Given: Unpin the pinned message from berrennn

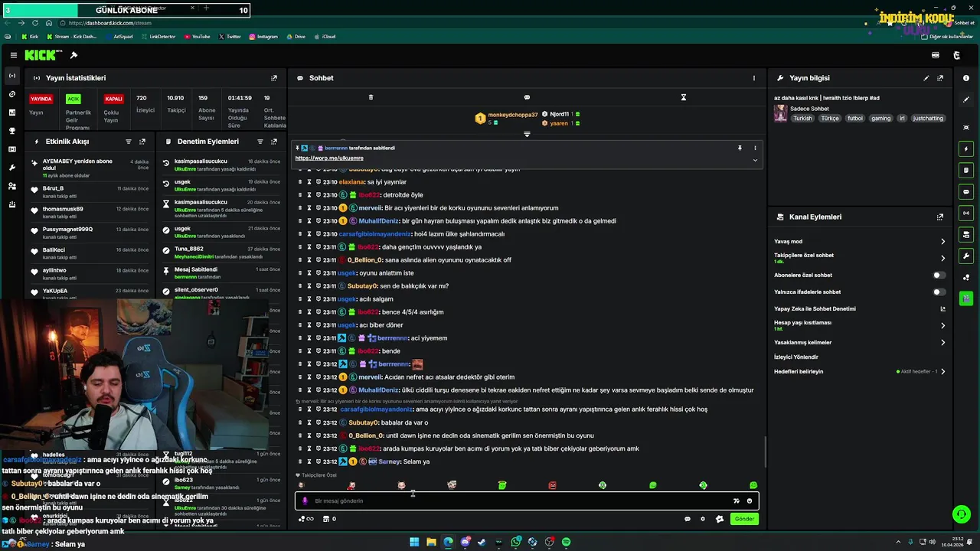Looking at the screenshot, I should [740, 148].
